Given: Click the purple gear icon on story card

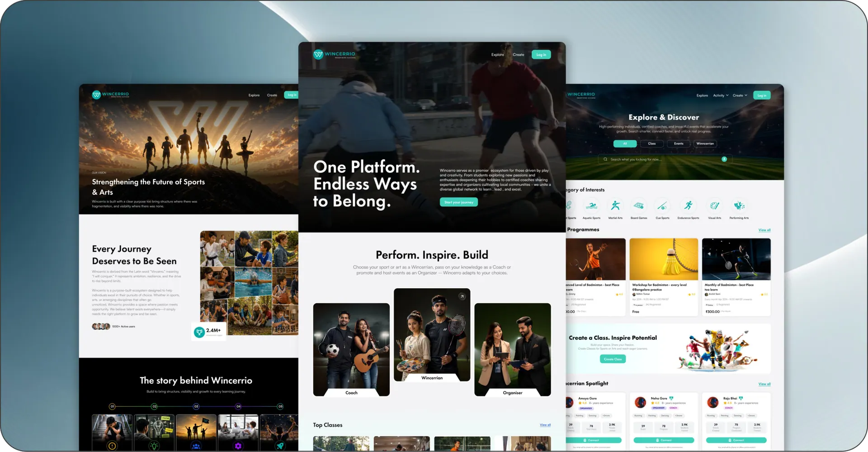Looking at the screenshot, I should tap(238, 446).
